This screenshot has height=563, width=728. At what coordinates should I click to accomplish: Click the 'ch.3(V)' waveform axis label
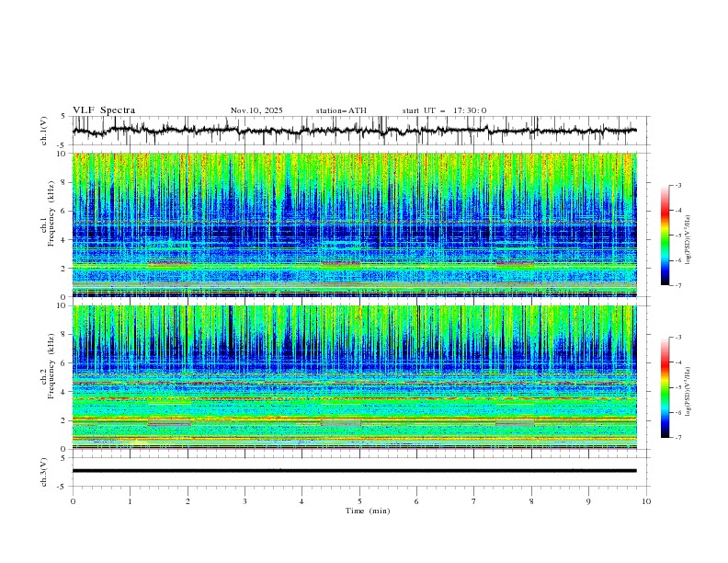click(44, 472)
